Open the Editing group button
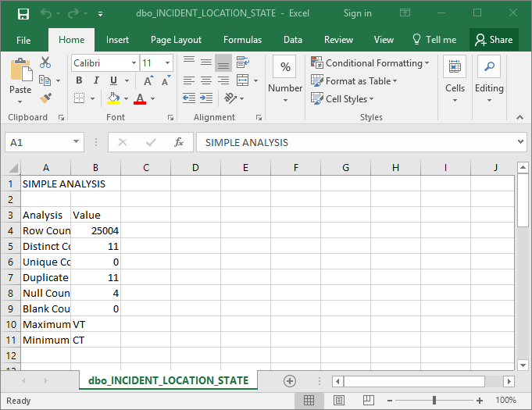The image size is (532, 410). 489,80
